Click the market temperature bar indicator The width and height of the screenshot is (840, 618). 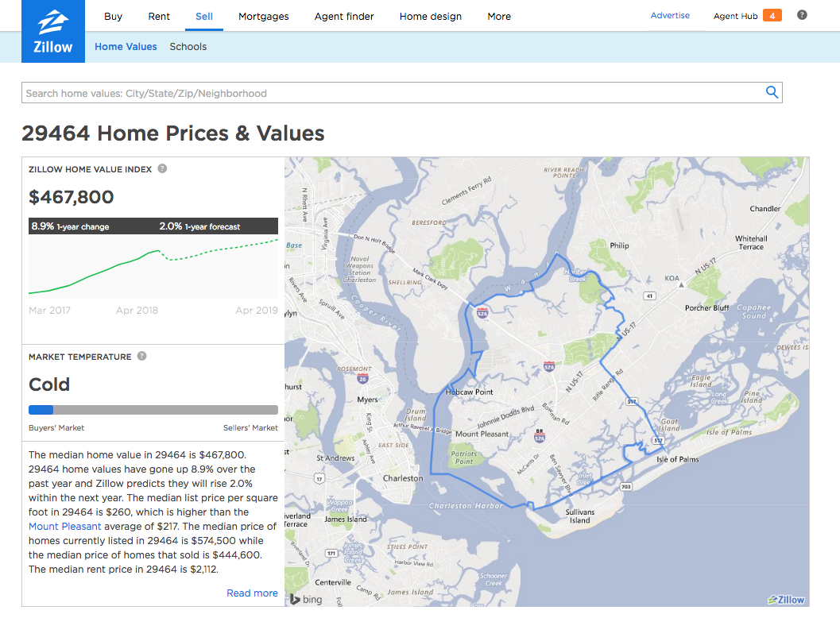[x=153, y=410]
